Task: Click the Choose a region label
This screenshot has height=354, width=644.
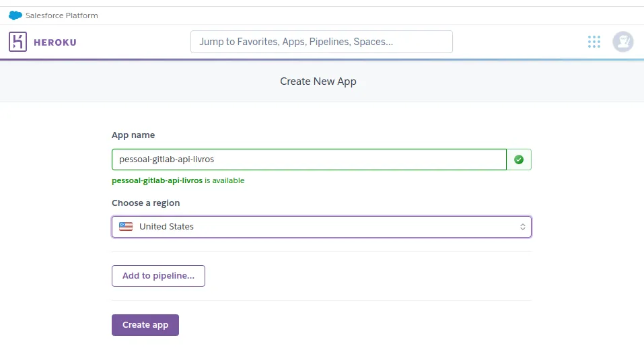Action: 146,203
